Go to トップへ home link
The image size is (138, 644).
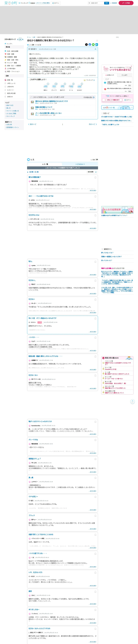[x=8, y=44]
